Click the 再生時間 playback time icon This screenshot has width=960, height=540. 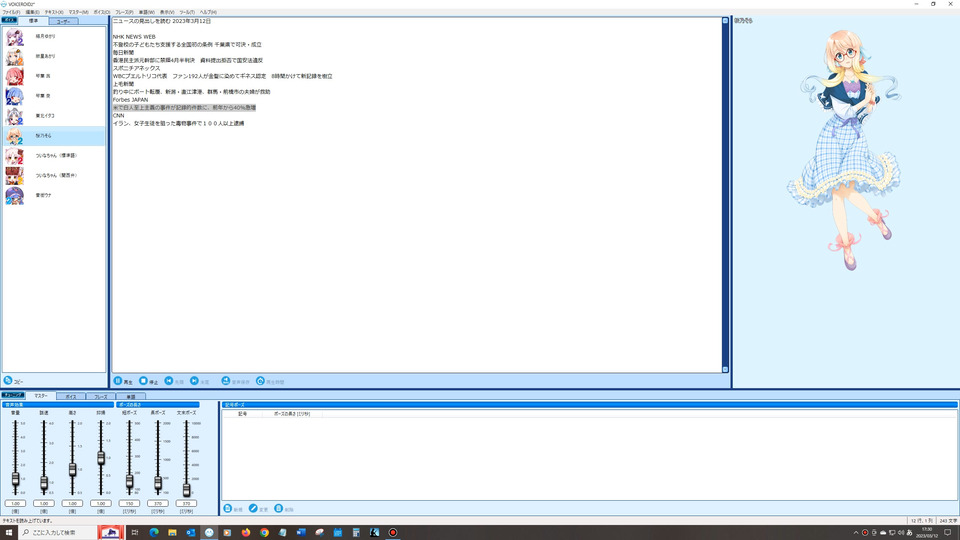pos(260,381)
